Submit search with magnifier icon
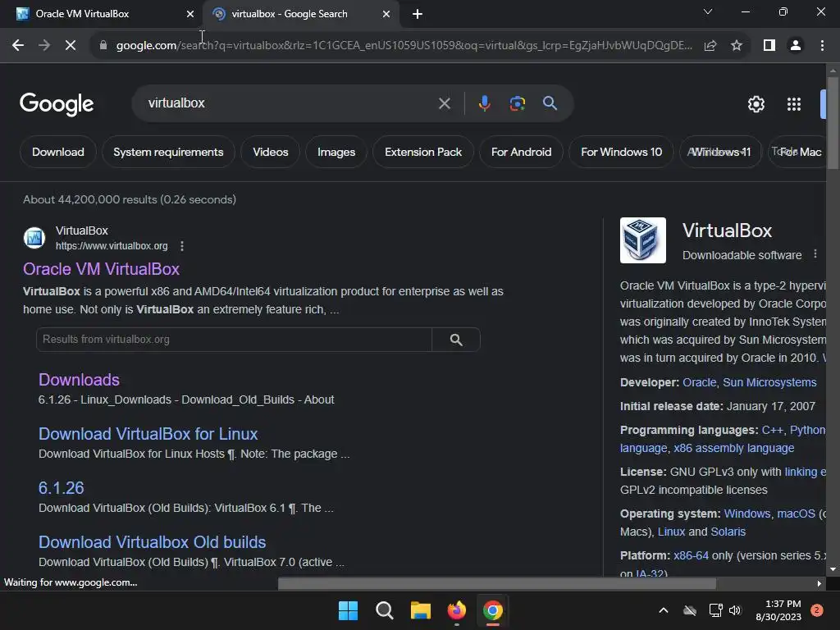Screen dimensions: 840x630 click(x=550, y=103)
